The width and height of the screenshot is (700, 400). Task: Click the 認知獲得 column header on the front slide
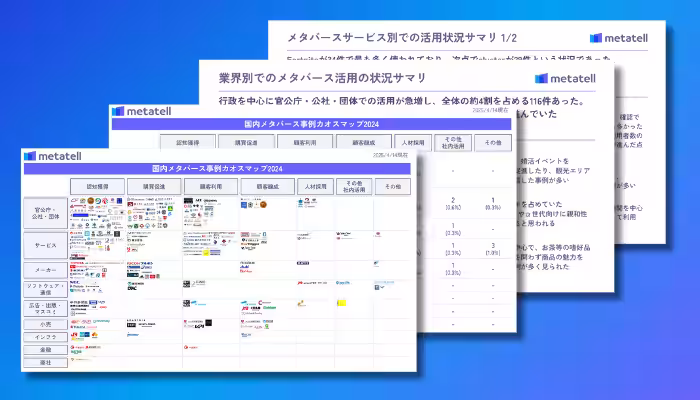(97, 187)
